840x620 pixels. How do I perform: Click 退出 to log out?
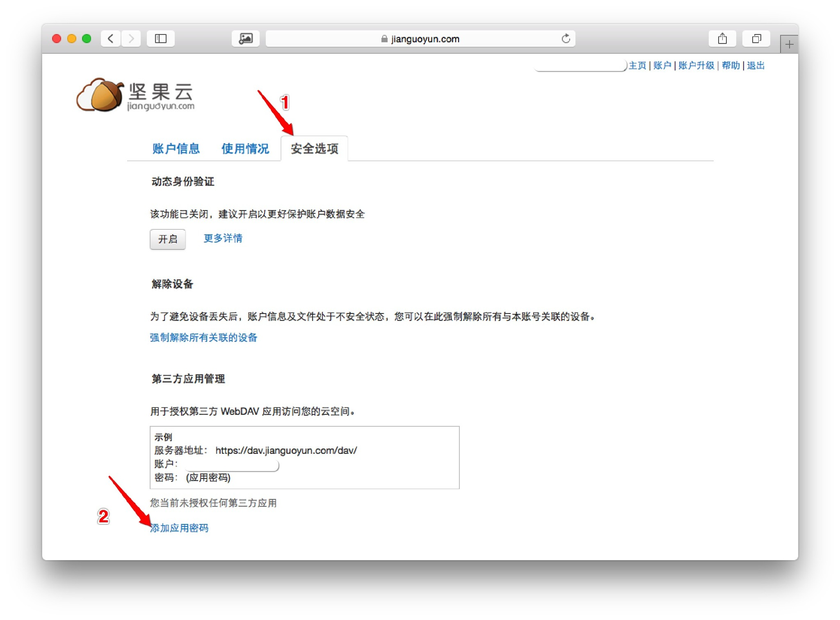point(756,66)
